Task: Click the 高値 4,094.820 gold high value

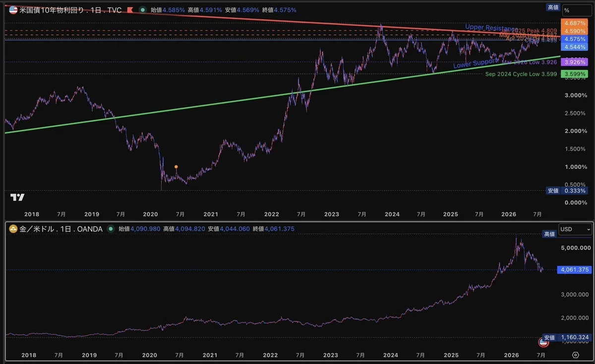Action: [x=184, y=229]
